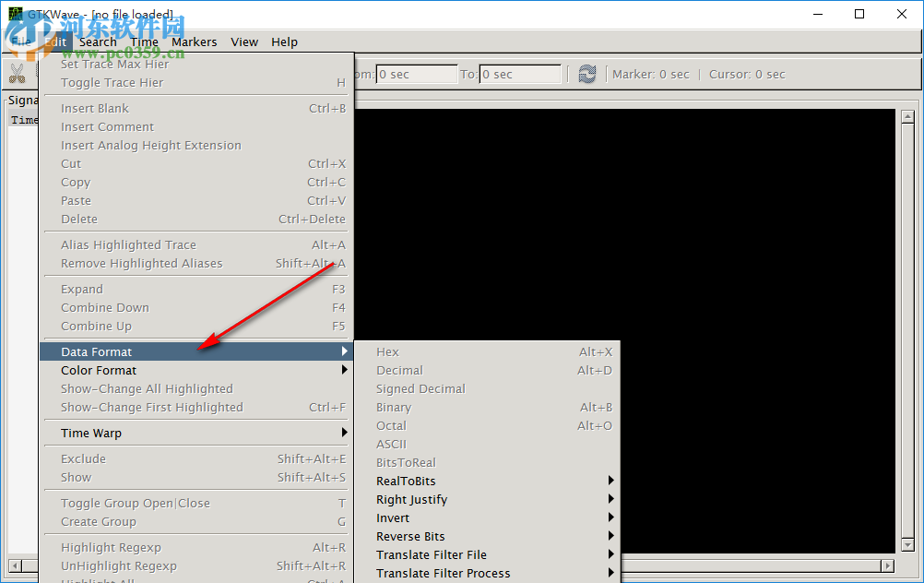Select Show-Change First Highlighted

196,408
